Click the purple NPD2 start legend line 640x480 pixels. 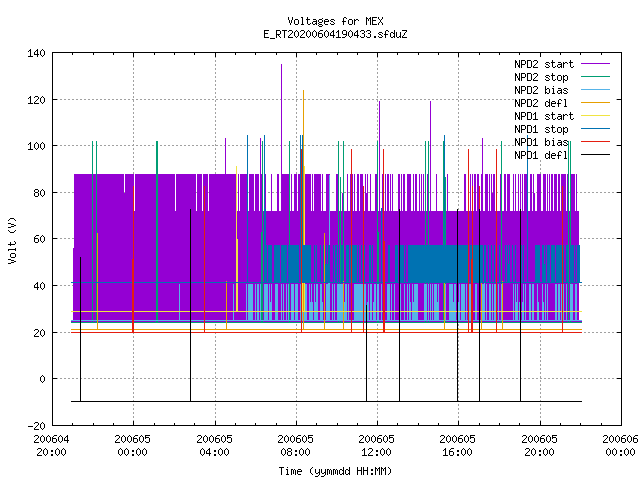595,64
